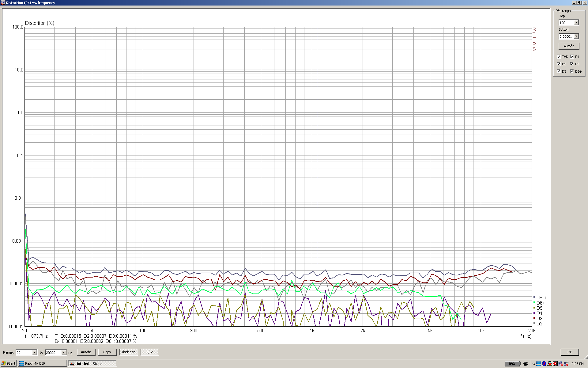Click the Range end field showing 20000
Image resolution: width=588 pixels, height=368 pixels.
(x=53, y=352)
